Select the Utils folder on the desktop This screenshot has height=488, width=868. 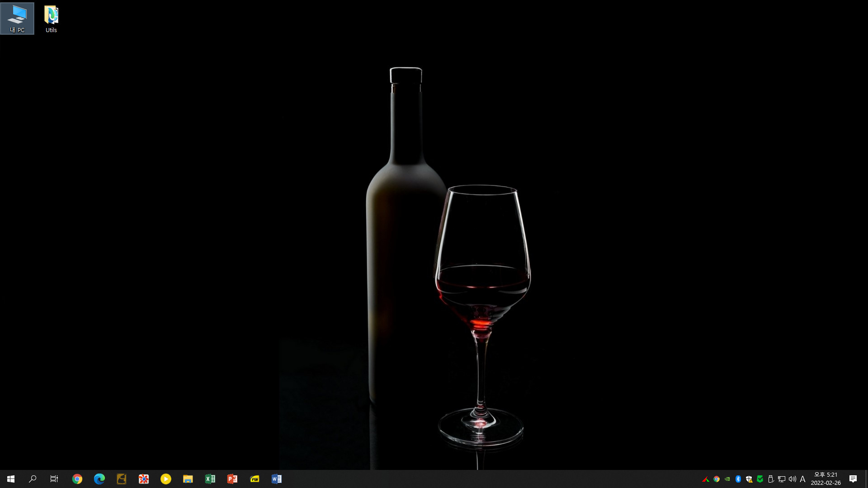click(x=51, y=19)
